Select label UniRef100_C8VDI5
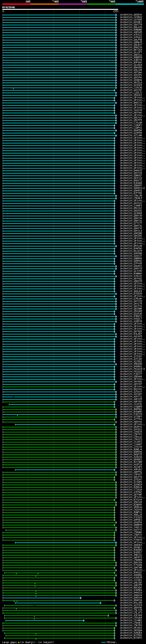This screenshot has width=146, height=644. pos(131,432)
